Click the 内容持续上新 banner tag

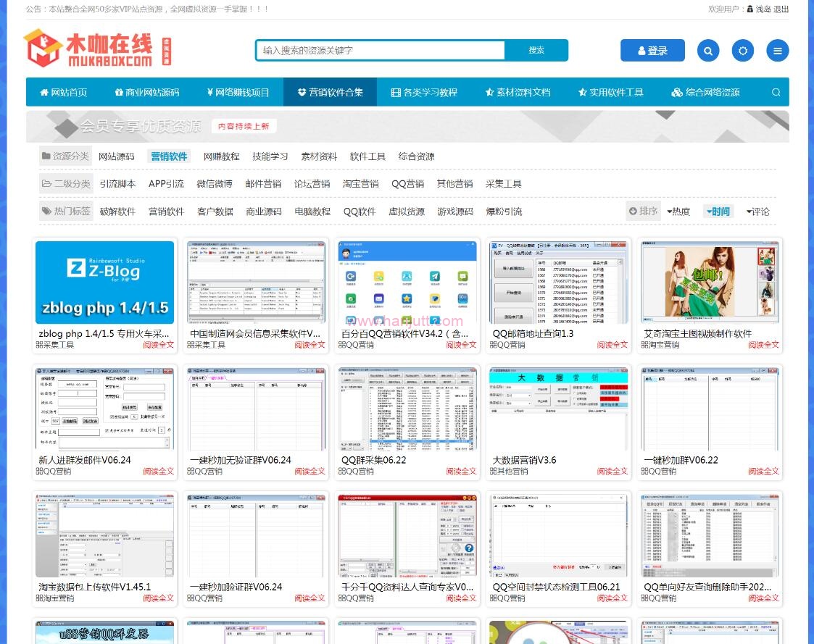coord(244,126)
